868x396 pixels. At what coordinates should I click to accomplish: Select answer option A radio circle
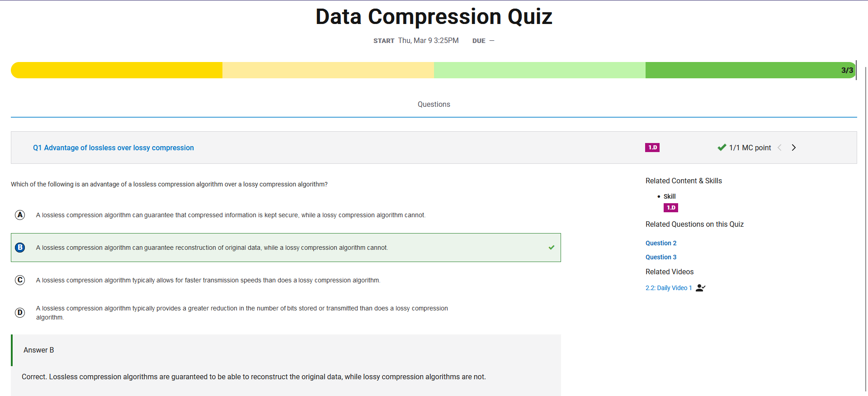20,215
